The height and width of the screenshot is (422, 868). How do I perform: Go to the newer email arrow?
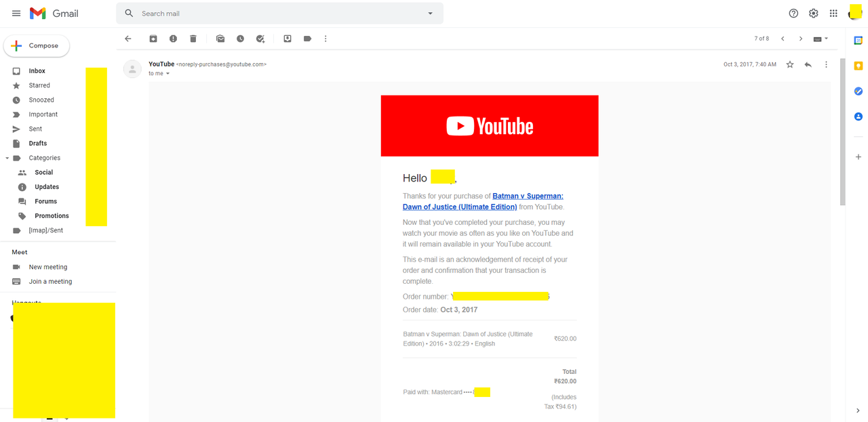click(783, 39)
